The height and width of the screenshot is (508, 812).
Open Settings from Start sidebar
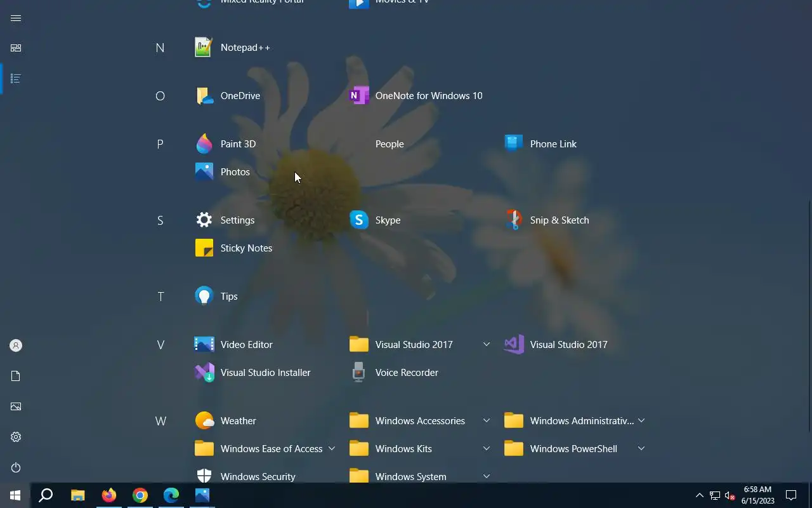(x=16, y=437)
